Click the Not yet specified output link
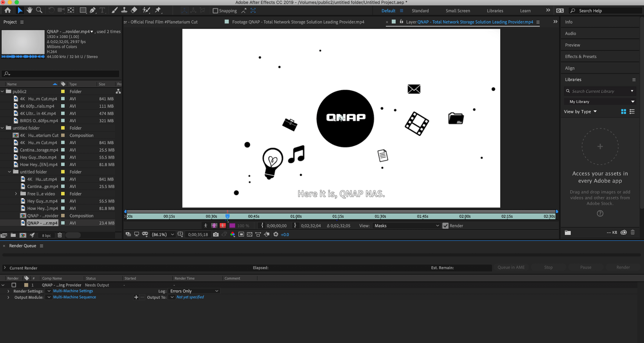Image resolution: width=644 pixels, height=343 pixels. (190, 297)
